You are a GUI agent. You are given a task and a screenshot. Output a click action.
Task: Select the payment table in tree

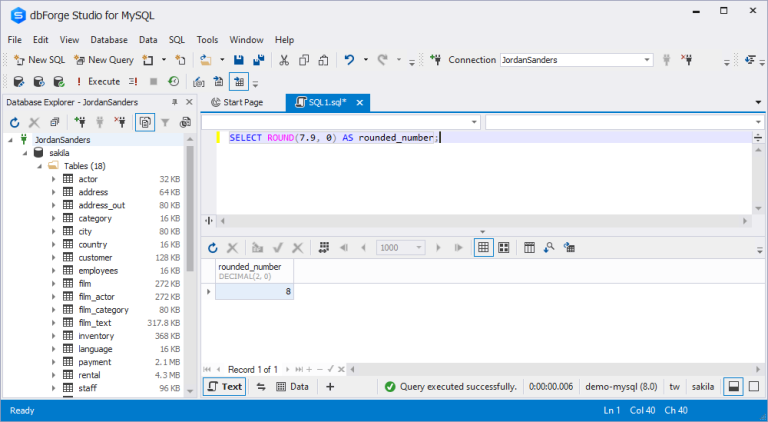(x=95, y=362)
